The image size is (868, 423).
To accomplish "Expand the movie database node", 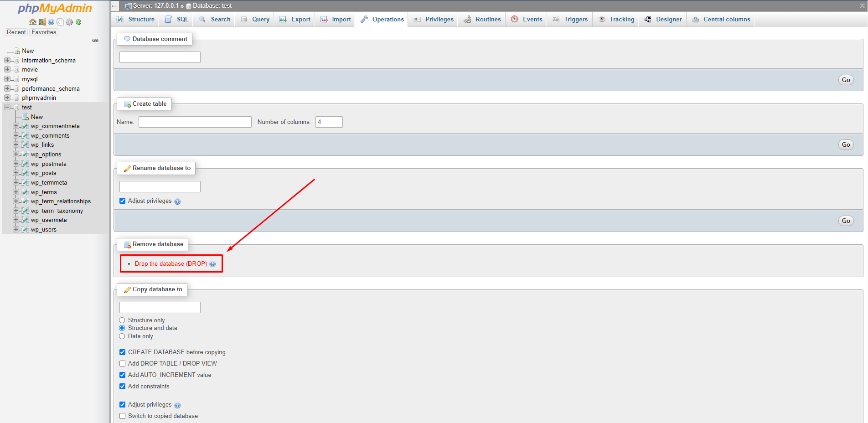I will pos(7,69).
